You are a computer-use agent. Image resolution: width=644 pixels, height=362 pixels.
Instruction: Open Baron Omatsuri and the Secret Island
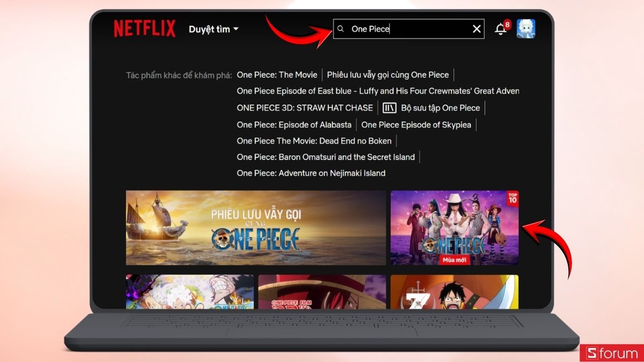pos(326,157)
